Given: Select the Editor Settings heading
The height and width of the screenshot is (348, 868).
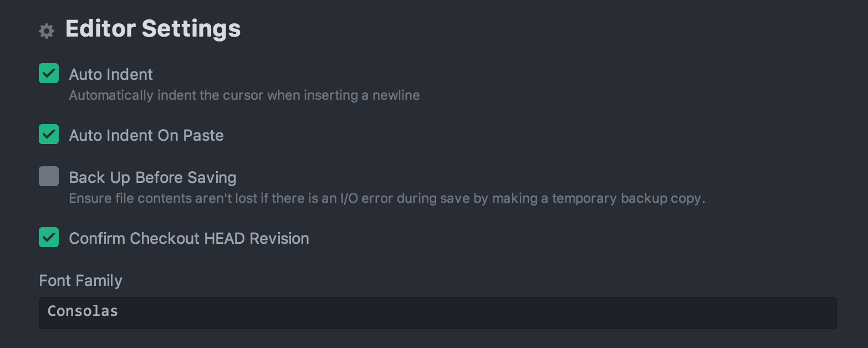Looking at the screenshot, I should [153, 29].
